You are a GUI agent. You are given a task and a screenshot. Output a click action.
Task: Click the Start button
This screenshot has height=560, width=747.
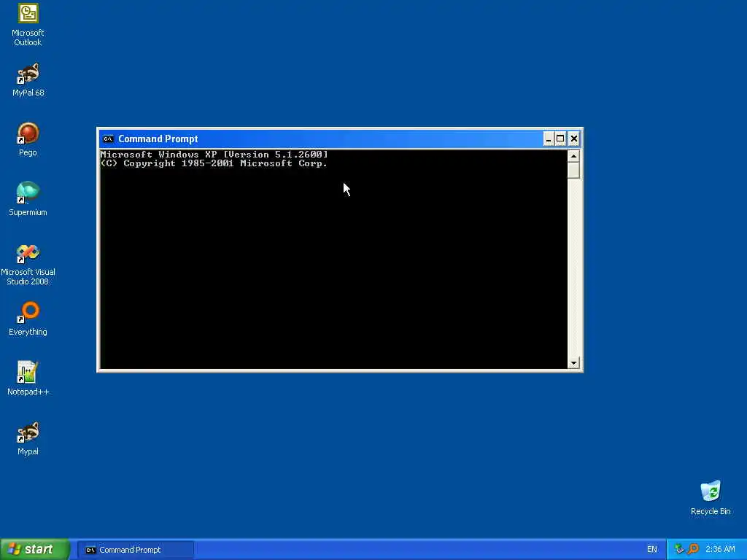point(35,549)
